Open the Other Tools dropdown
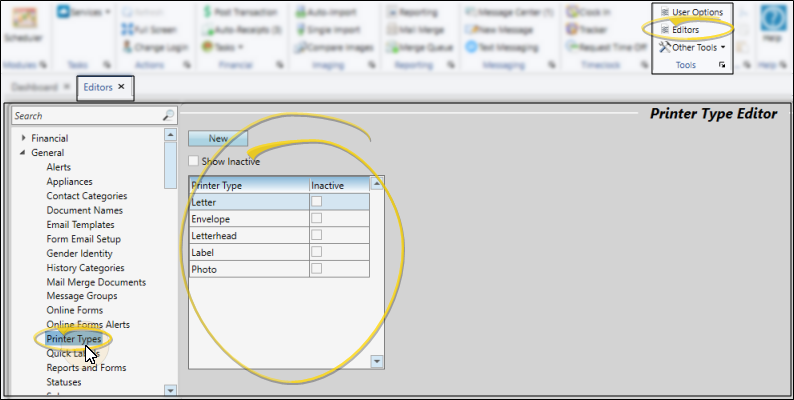794x400 pixels. click(x=698, y=47)
